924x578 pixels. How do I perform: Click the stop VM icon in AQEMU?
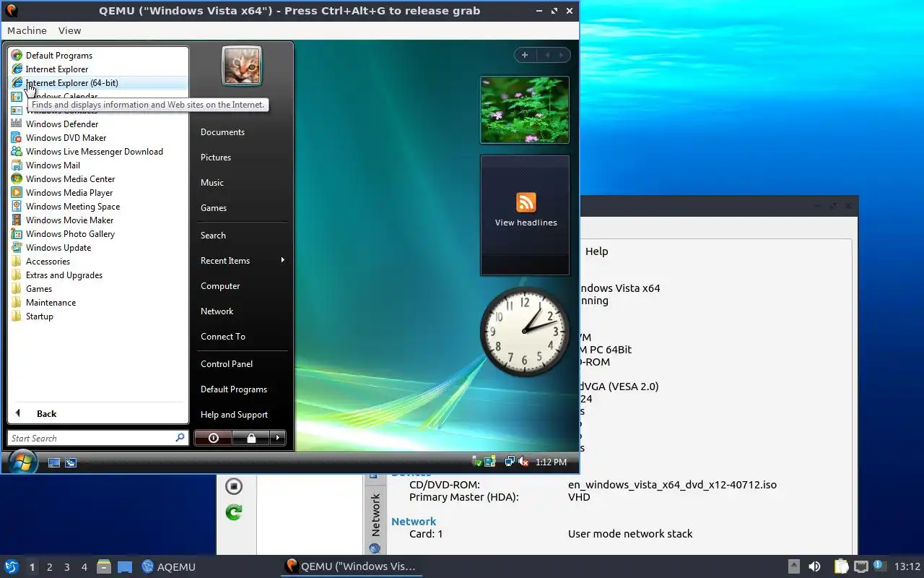point(233,486)
